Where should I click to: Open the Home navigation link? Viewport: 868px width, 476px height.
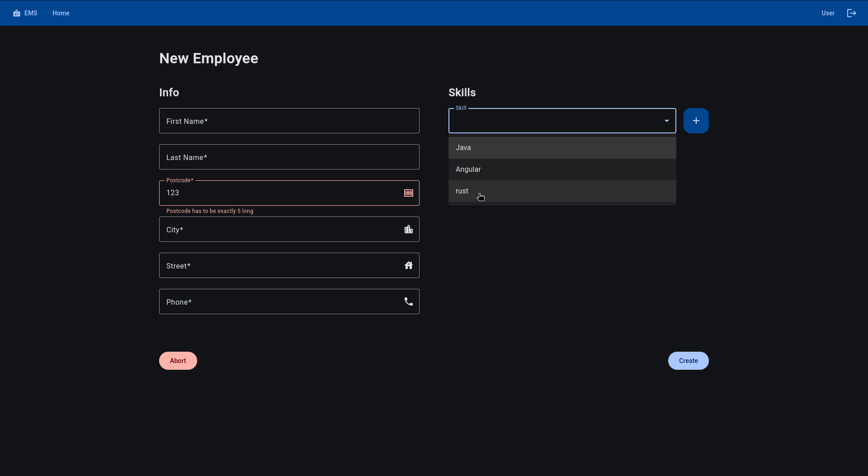(61, 13)
